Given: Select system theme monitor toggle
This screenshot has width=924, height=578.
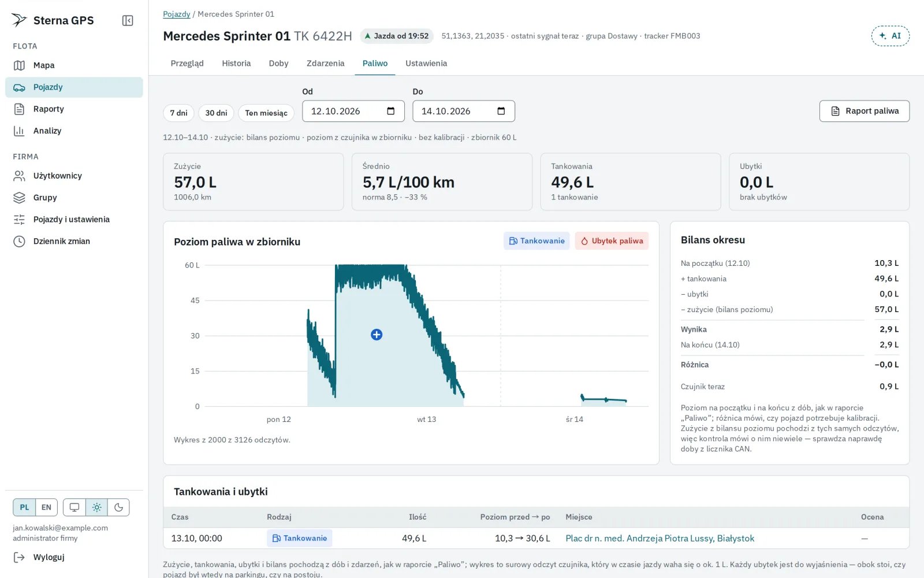Looking at the screenshot, I should point(74,507).
